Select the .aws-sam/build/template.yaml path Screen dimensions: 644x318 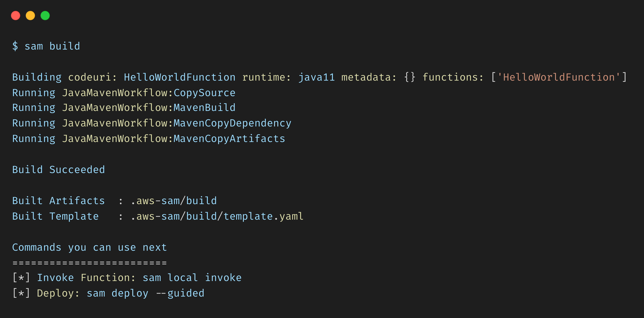217,216
